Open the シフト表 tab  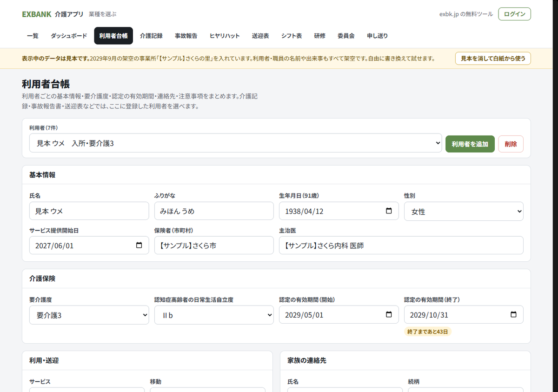292,36
